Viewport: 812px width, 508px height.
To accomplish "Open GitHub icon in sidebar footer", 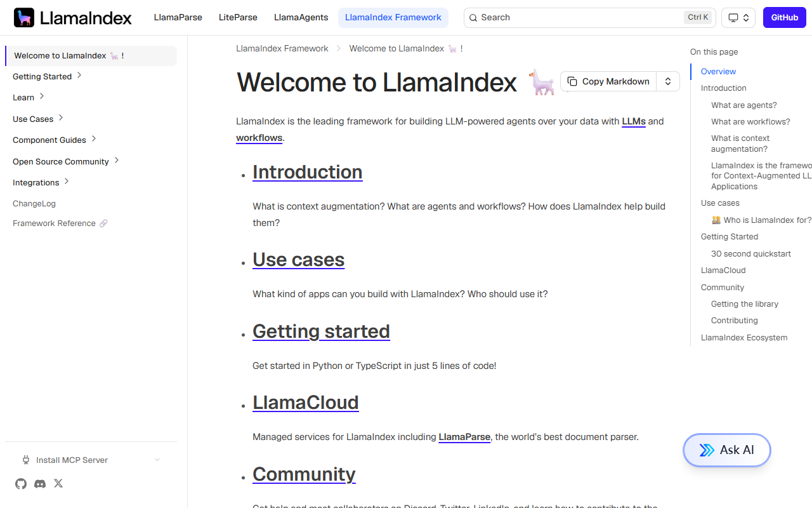I will 21,484.
